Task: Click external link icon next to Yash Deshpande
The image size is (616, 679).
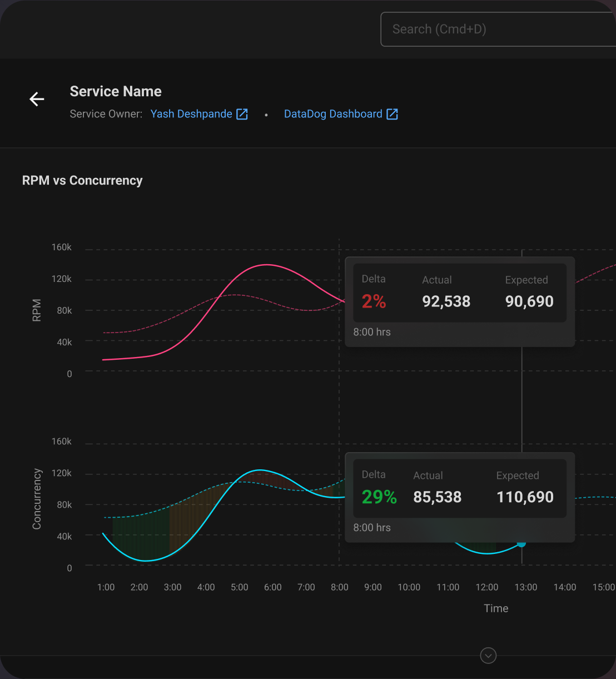Action: click(x=242, y=114)
